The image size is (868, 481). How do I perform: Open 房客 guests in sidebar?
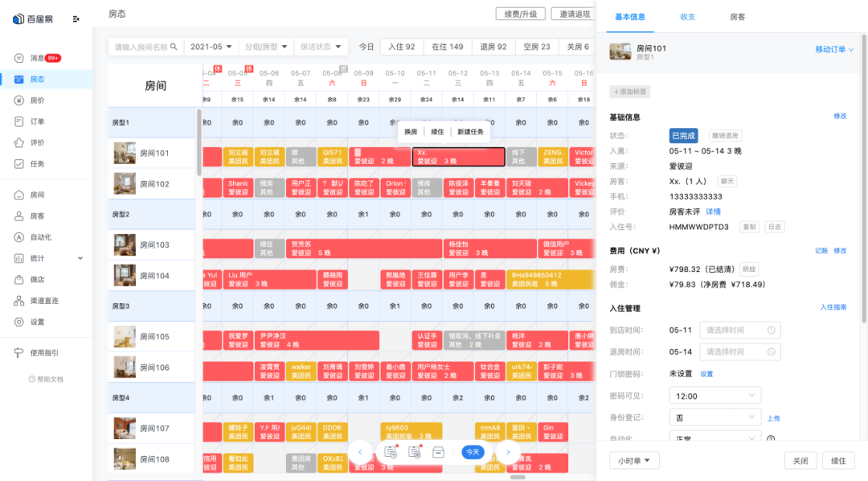(37, 216)
